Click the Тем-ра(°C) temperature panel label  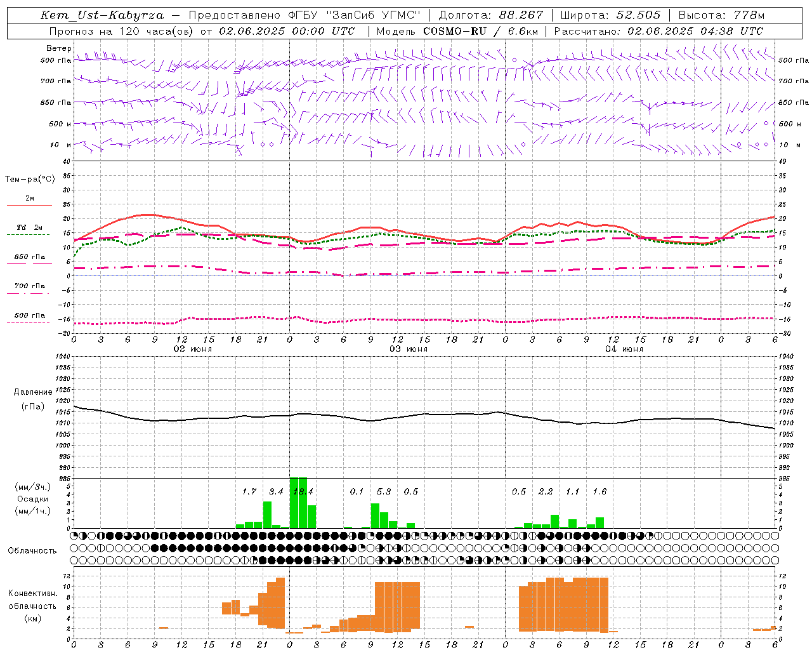click(x=30, y=180)
